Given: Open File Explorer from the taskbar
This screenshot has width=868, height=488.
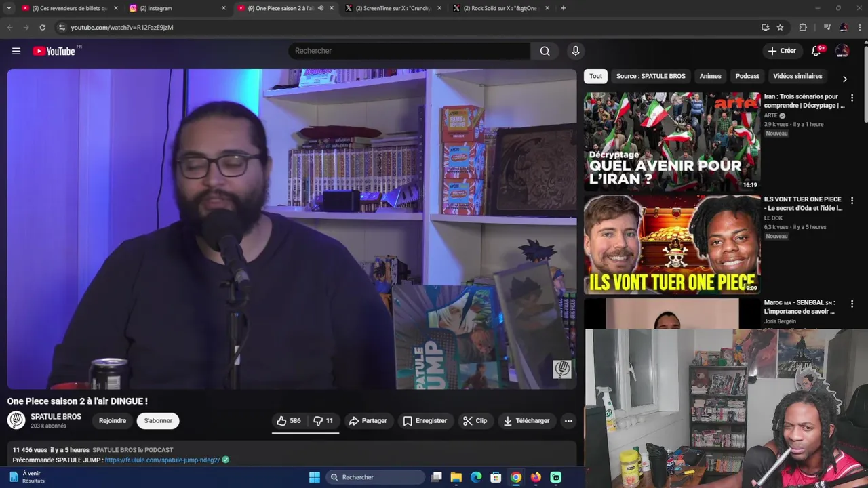Looking at the screenshot, I should coord(456,477).
